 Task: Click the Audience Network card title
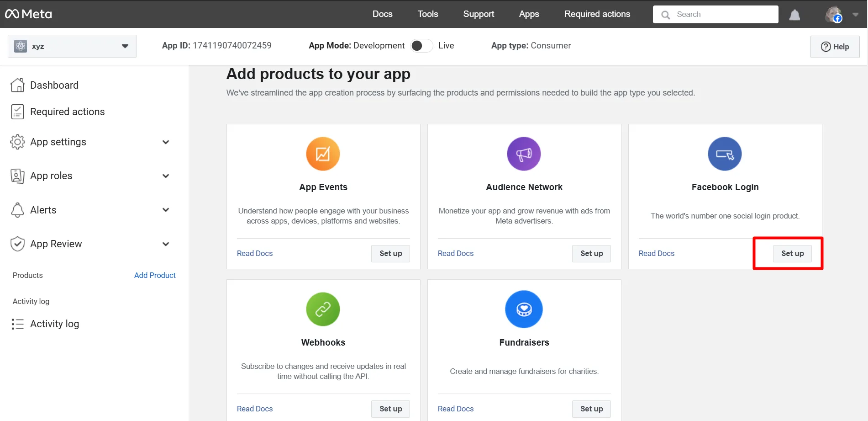pos(524,187)
